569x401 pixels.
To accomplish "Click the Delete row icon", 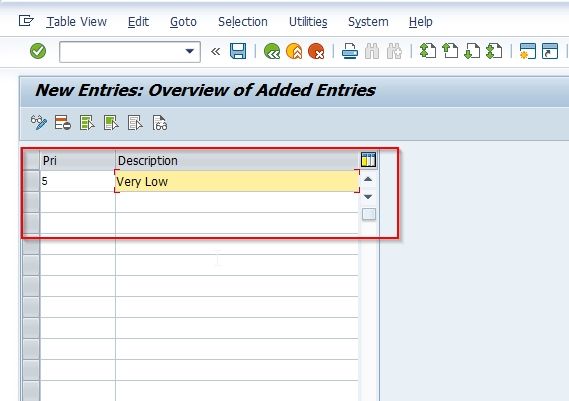I will pyautogui.click(x=63, y=123).
